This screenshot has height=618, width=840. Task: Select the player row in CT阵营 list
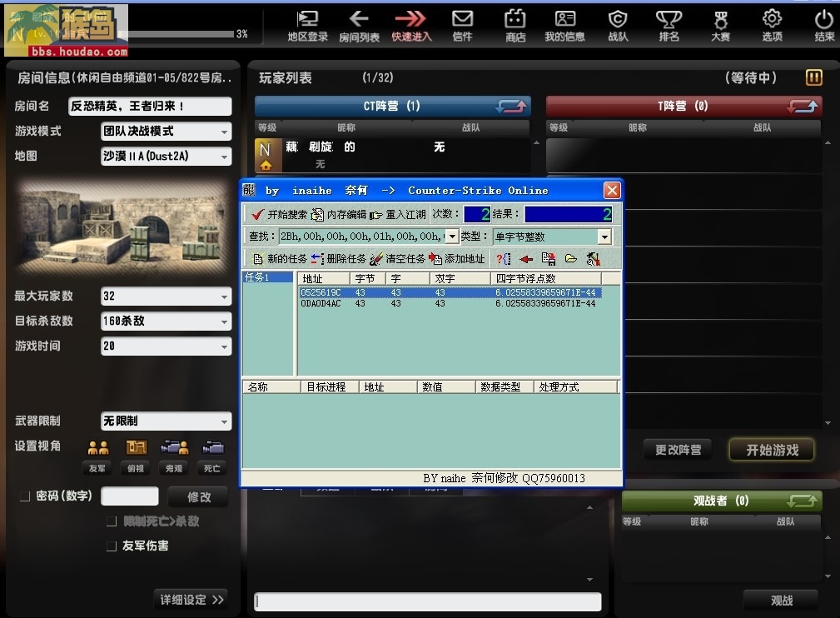tap(392, 156)
